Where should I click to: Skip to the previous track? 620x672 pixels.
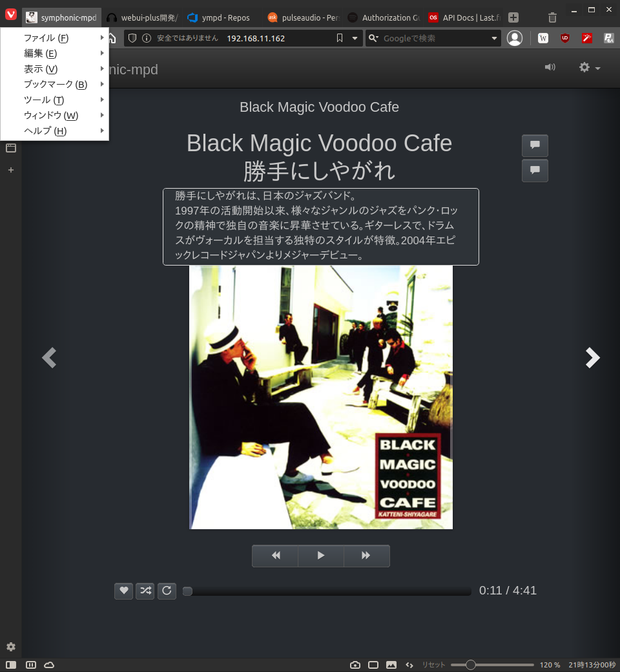(275, 556)
